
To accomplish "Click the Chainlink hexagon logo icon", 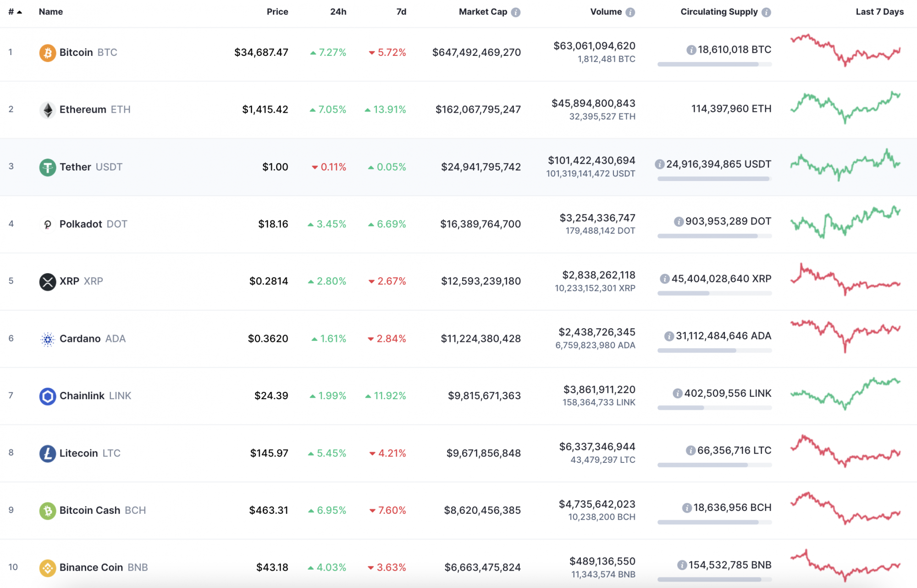I will coord(47,396).
